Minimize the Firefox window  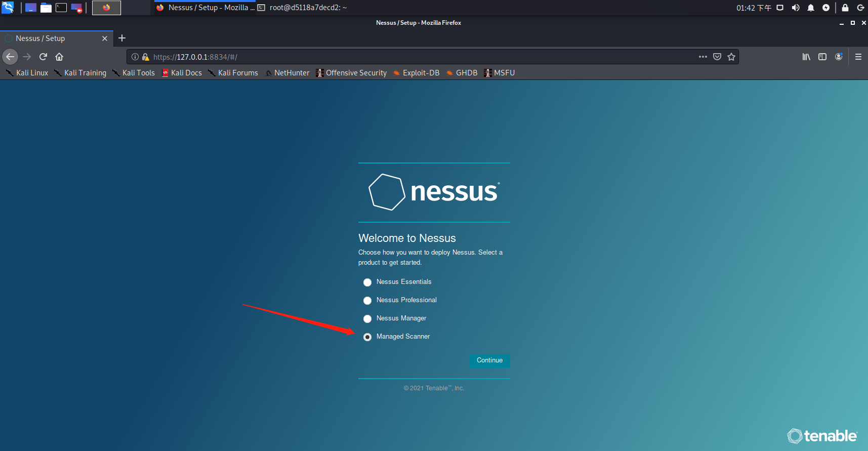pos(842,23)
